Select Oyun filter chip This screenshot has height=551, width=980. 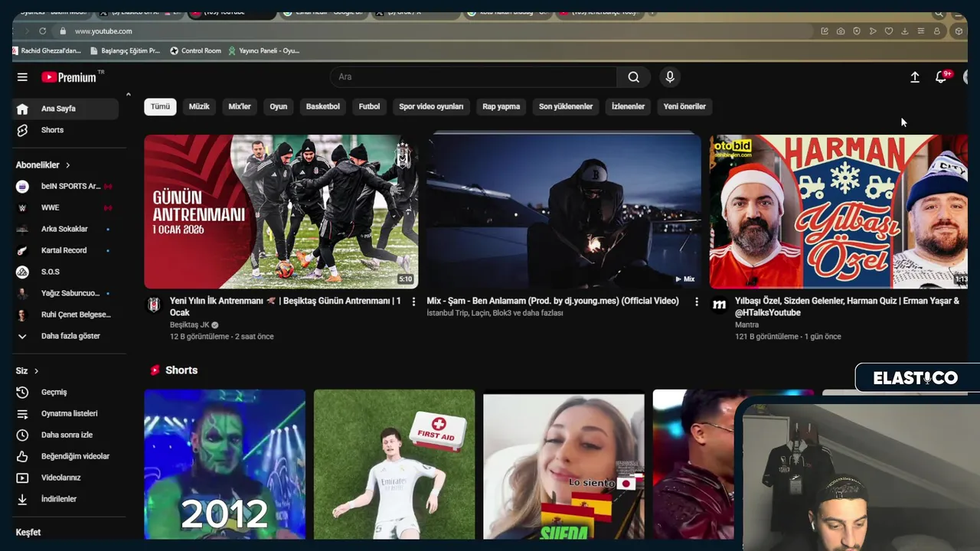tap(279, 106)
